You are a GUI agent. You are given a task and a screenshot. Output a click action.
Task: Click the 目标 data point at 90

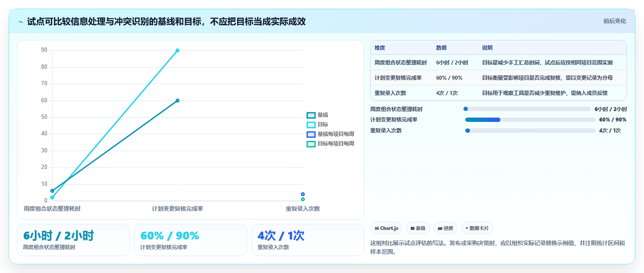pos(178,51)
